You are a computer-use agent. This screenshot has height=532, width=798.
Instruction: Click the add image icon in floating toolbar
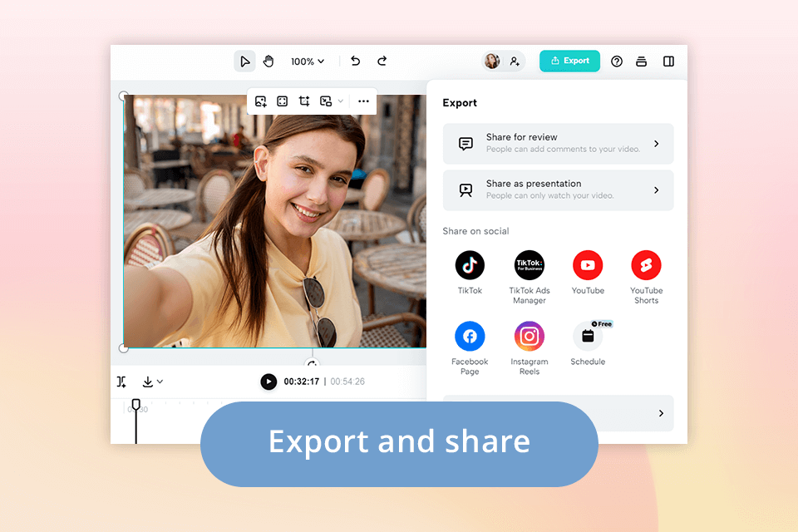[x=260, y=101]
